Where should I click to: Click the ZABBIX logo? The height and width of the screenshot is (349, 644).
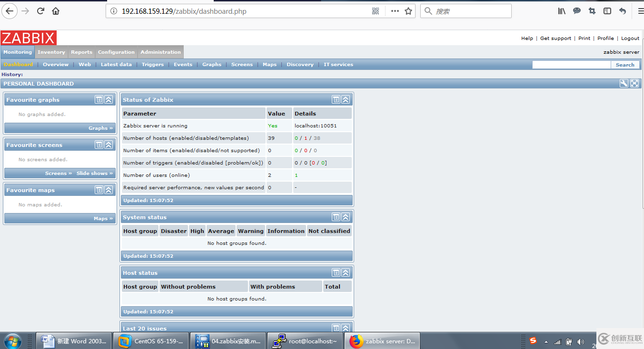click(29, 38)
